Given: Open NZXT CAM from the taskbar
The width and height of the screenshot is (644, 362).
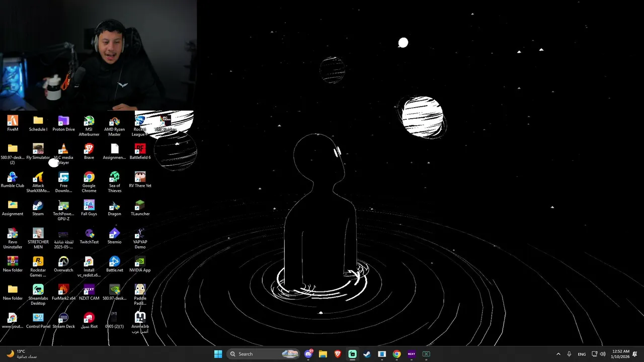Looking at the screenshot, I should [412, 354].
